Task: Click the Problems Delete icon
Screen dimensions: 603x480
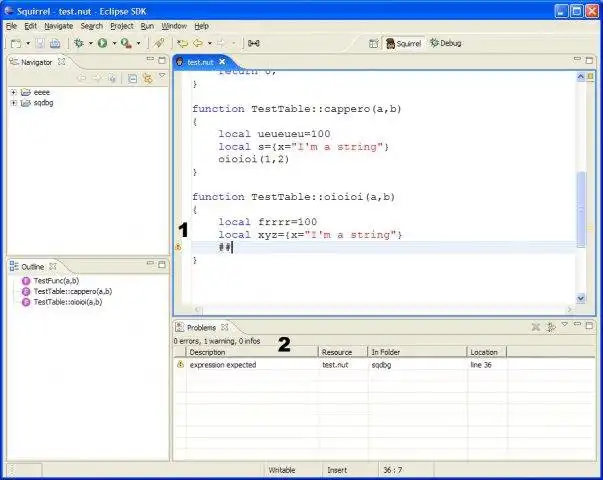Action: point(536,327)
